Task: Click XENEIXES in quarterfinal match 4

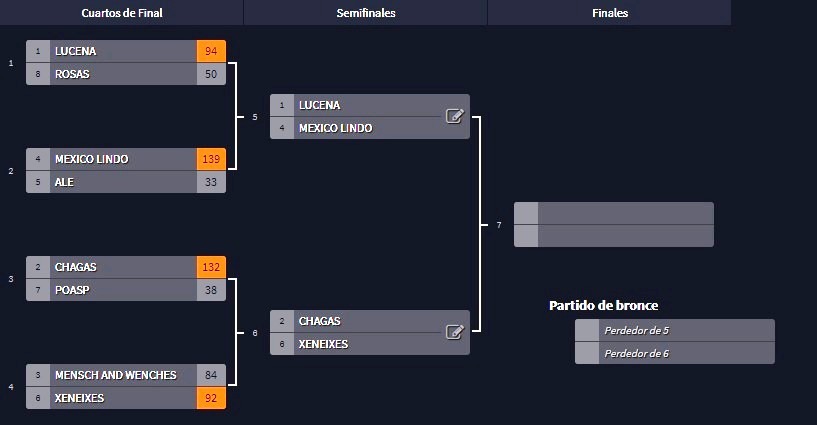Action: click(122, 398)
